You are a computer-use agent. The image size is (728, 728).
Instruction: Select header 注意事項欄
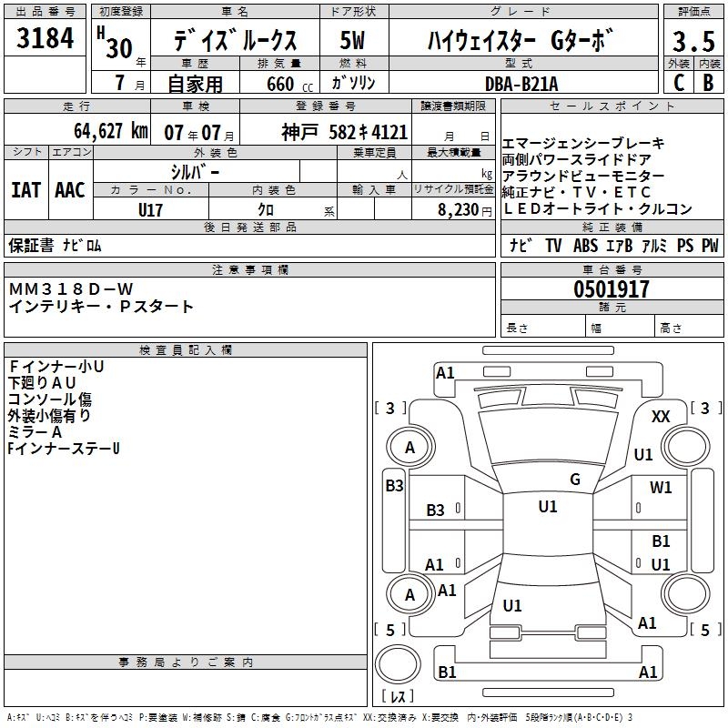tap(250, 269)
